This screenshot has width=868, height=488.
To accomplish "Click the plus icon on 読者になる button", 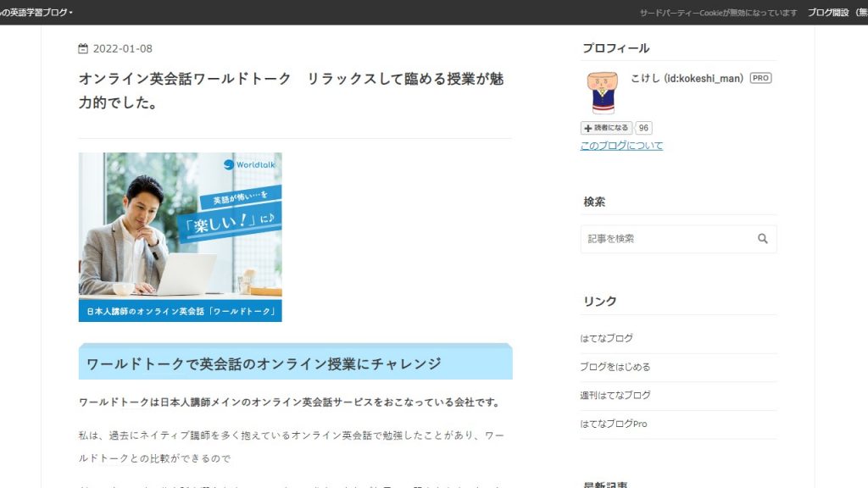I will coord(588,129).
